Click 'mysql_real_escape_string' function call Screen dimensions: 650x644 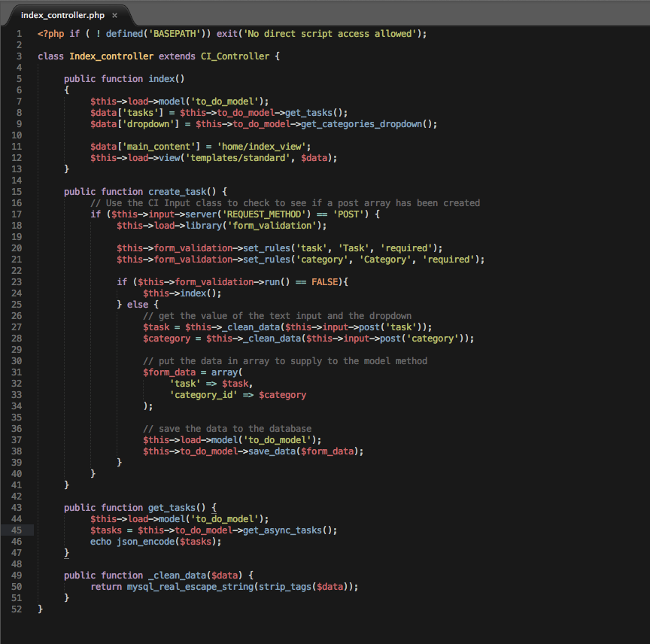(x=191, y=587)
